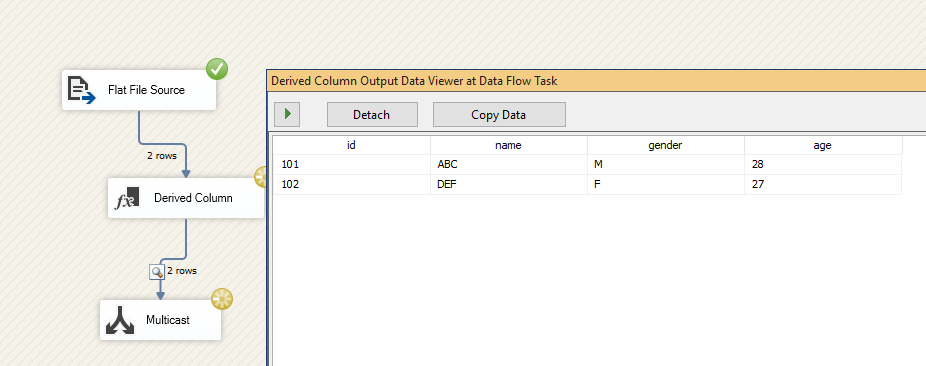Screen dimensions: 926x366
Task: Click the data viewer magnifier icon on the path
Action: 156,272
